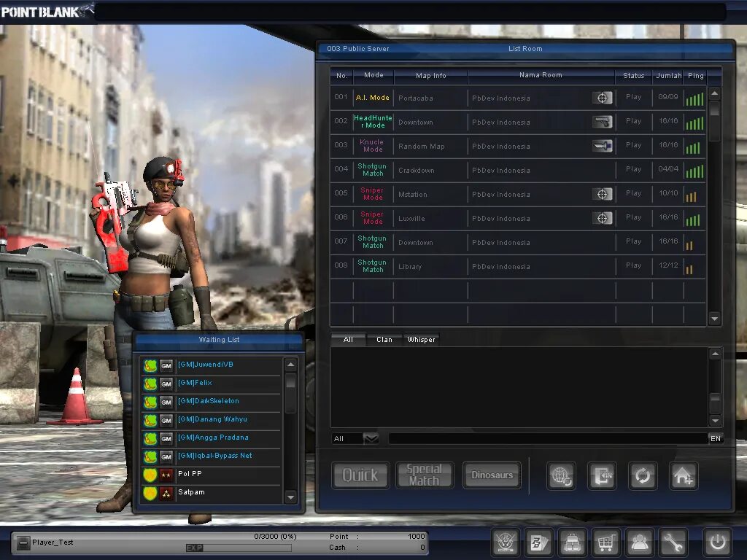Open the in-game Shop cart icon
Viewport: 747px width, 560px height.
tap(605, 542)
